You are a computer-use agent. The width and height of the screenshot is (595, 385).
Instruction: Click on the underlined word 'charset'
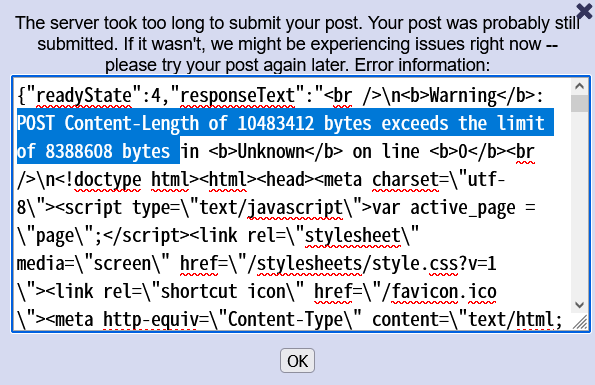click(405, 179)
